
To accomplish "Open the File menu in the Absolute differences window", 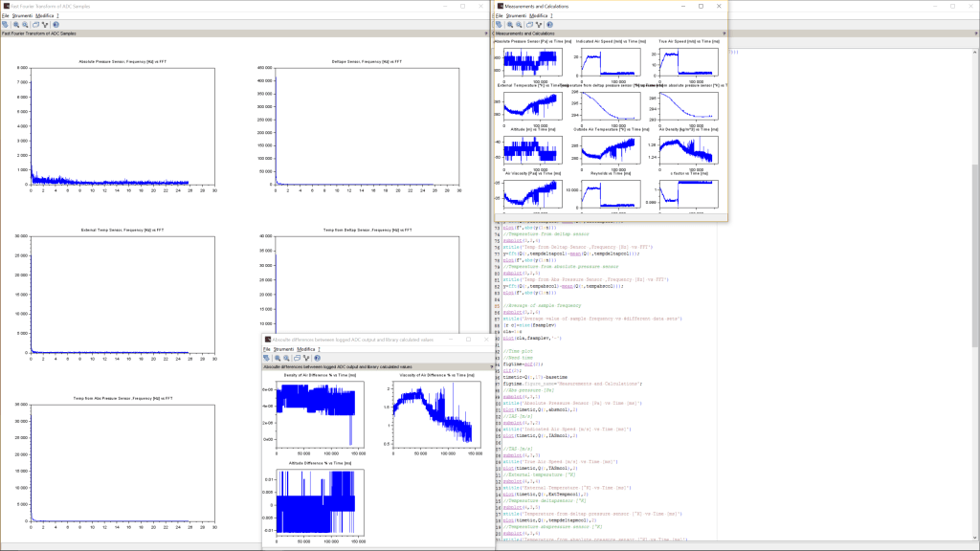I will tap(265, 350).
